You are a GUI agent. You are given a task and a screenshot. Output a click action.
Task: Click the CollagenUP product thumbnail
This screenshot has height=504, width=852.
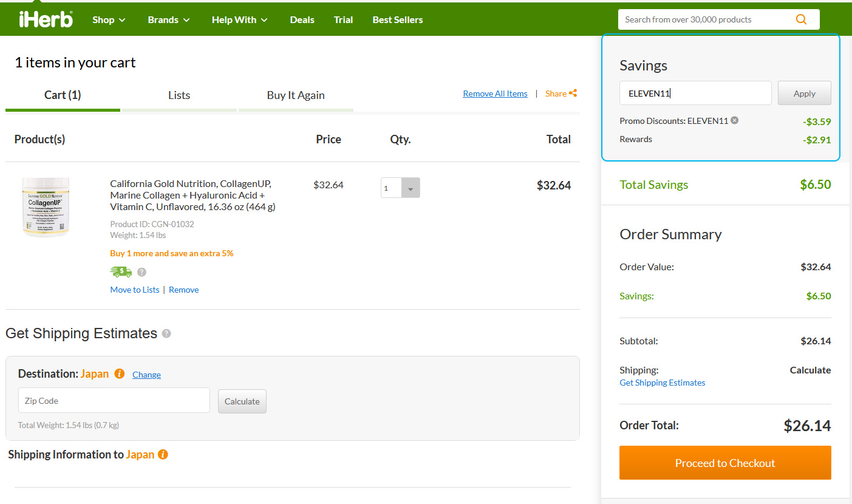(x=46, y=207)
